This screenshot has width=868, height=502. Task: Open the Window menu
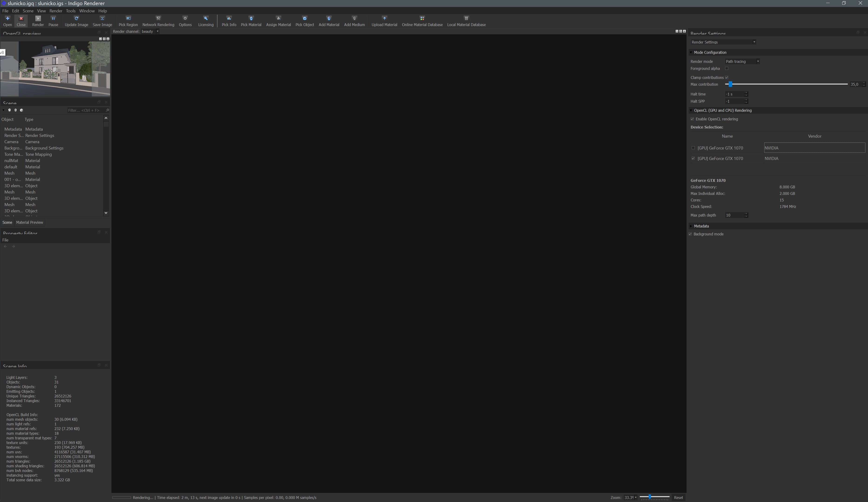tap(87, 11)
